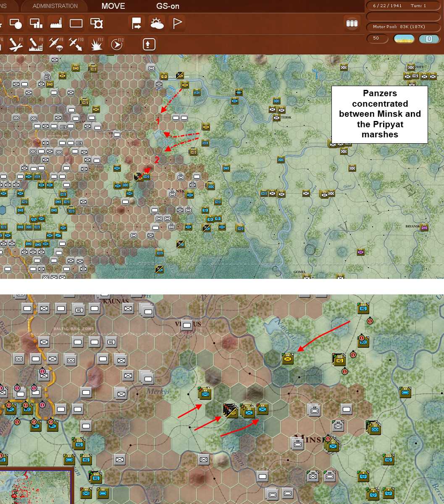
Task: Select the unit counter on VILNIUS
Action: tap(187, 325)
